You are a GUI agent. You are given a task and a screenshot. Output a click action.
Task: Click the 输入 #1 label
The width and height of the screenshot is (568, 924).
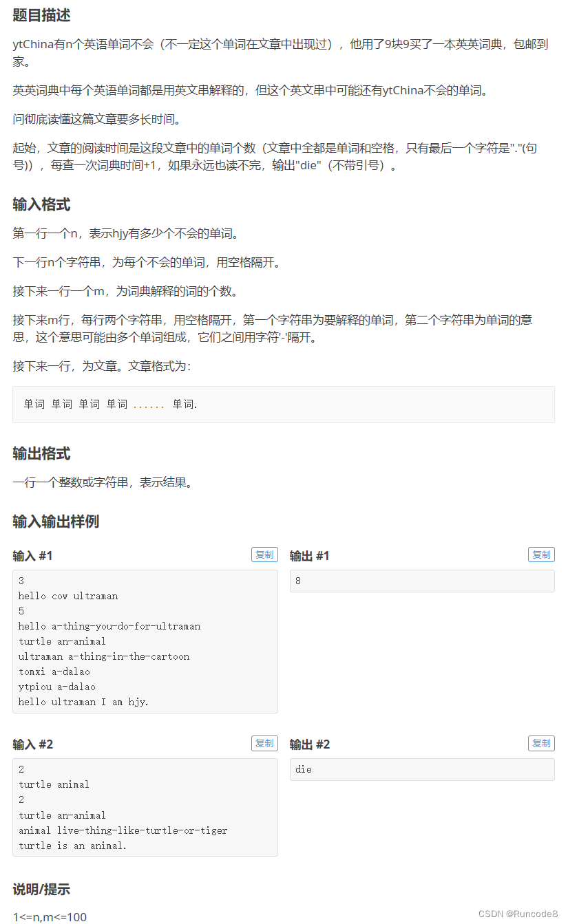(x=32, y=556)
